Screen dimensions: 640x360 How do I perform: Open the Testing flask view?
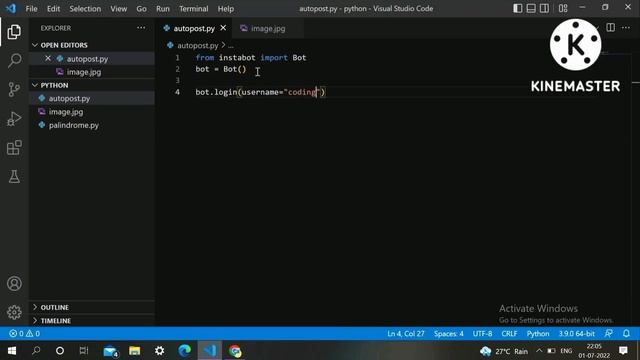[14, 177]
